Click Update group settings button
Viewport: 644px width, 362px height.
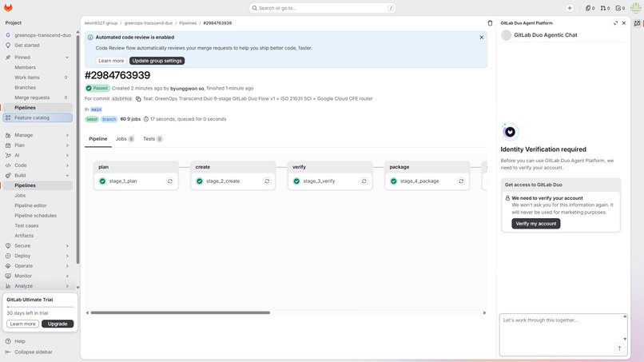pyautogui.click(x=157, y=61)
